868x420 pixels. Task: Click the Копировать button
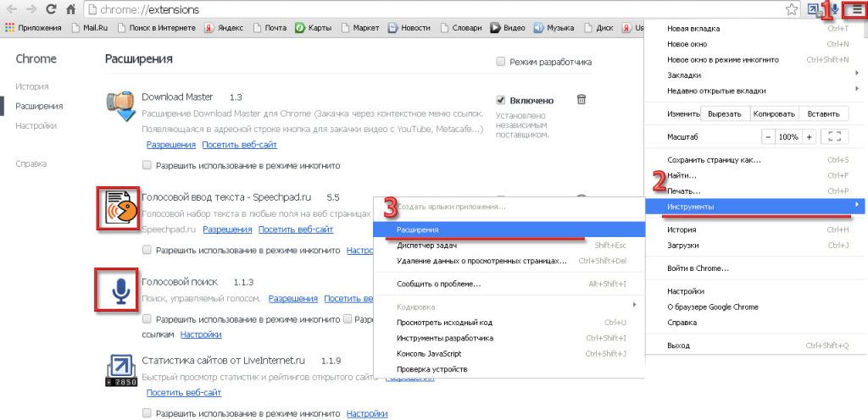pos(775,113)
